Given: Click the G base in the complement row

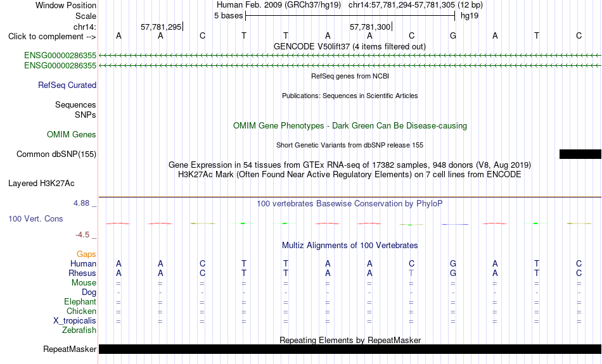Looking at the screenshot, I should tap(453, 36).
